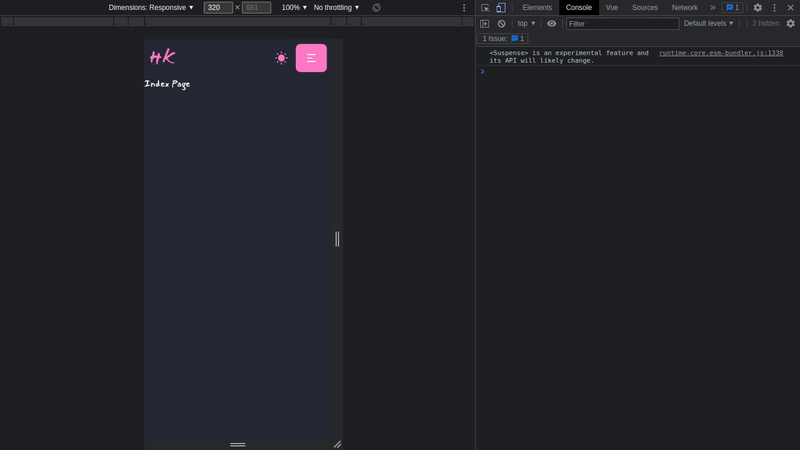Open the 100% zoom dropdown
This screenshot has width=800, height=450.
point(294,8)
